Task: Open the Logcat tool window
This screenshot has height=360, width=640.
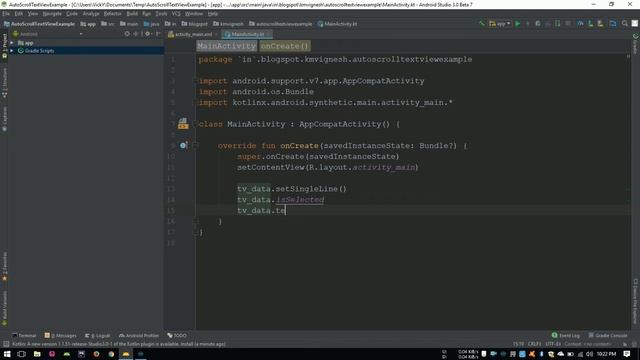Action: coord(98,336)
